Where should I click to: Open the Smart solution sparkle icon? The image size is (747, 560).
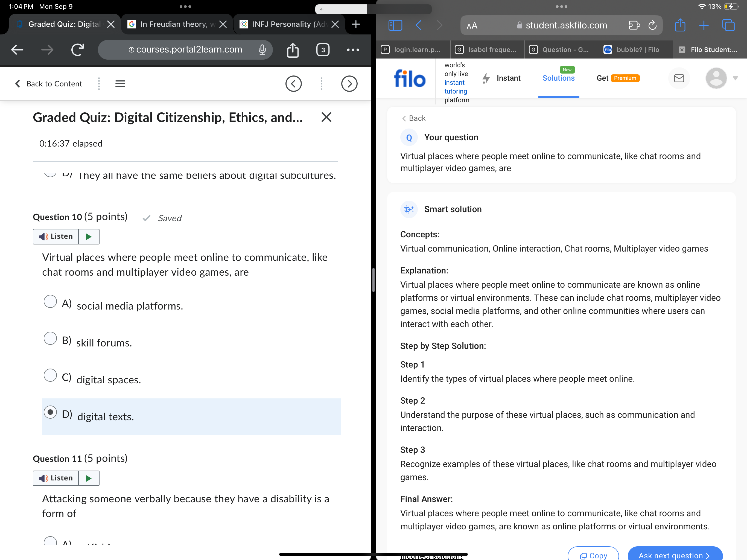pos(409,209)
